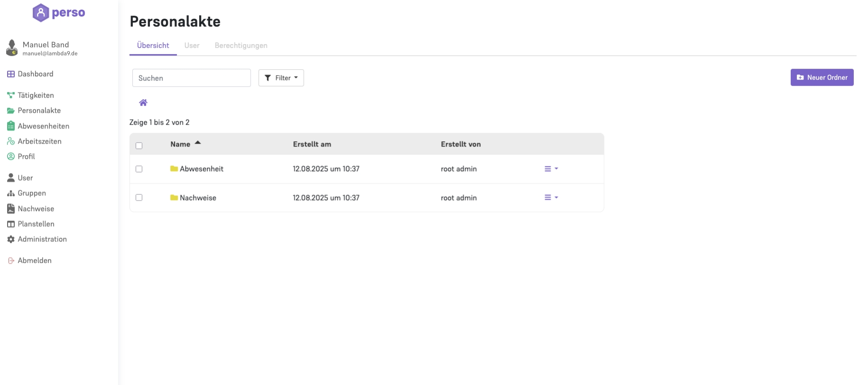Toggle the select-all checkbox in table header

(x=139, y=146)
